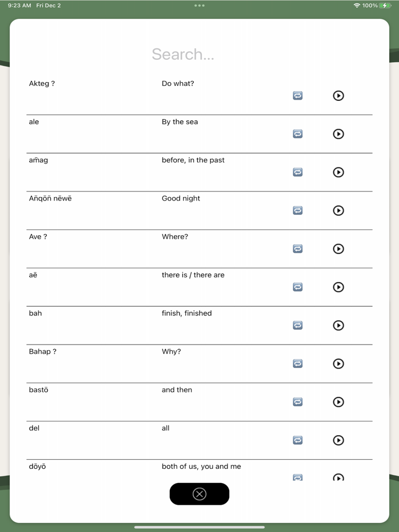
Task: Open the three-dot multitasking menu at top
Action: (199, 6)
